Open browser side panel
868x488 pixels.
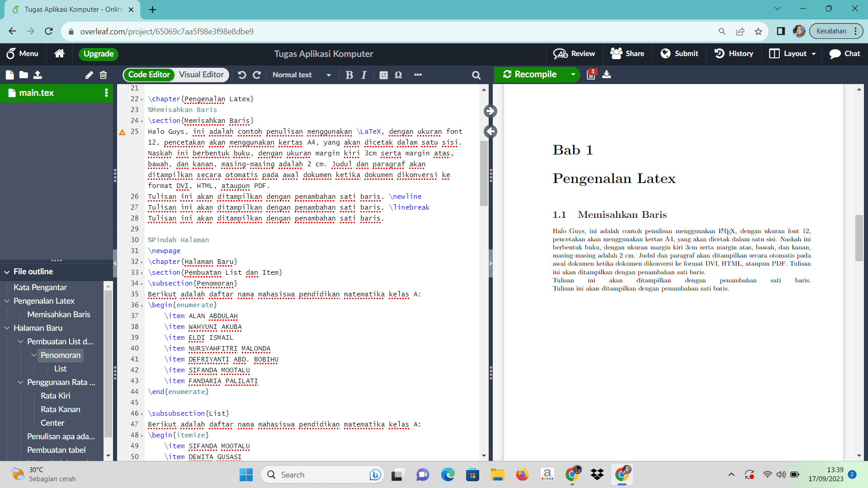(781, 31)
